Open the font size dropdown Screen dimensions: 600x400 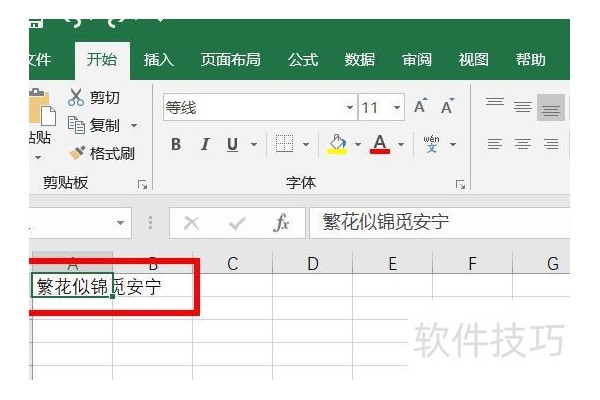397,108
